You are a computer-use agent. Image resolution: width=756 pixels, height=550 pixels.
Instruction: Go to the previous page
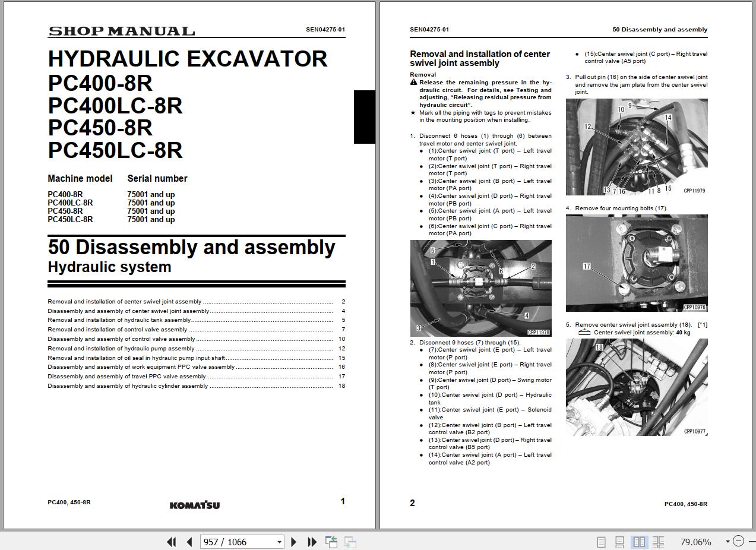click(x=189, y=542)
